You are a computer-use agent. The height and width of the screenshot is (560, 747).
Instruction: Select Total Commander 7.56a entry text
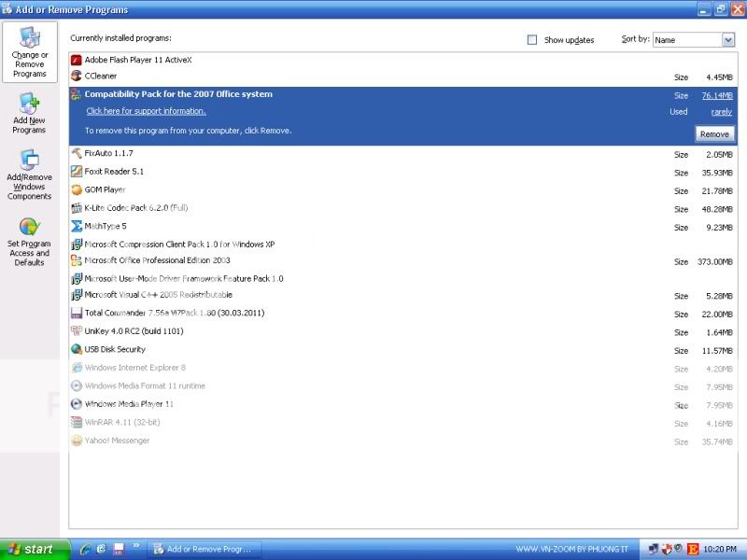point(175,313)
